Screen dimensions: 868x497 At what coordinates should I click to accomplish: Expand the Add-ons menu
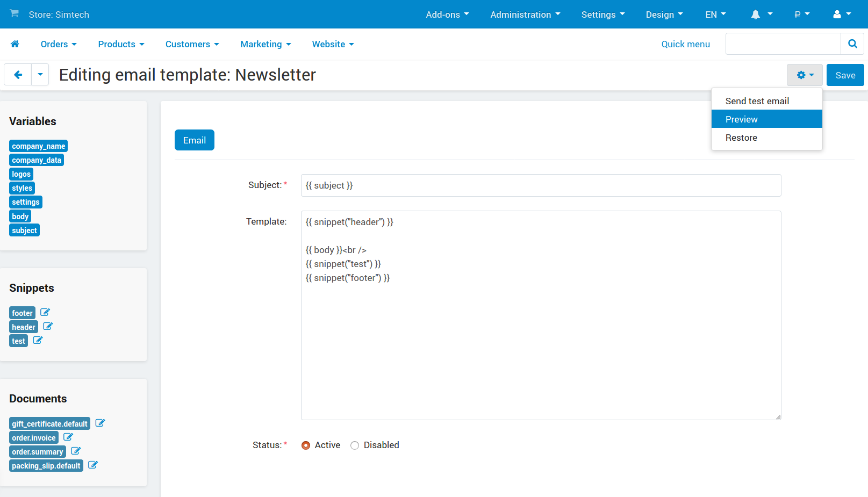click(x=447, y=15)
